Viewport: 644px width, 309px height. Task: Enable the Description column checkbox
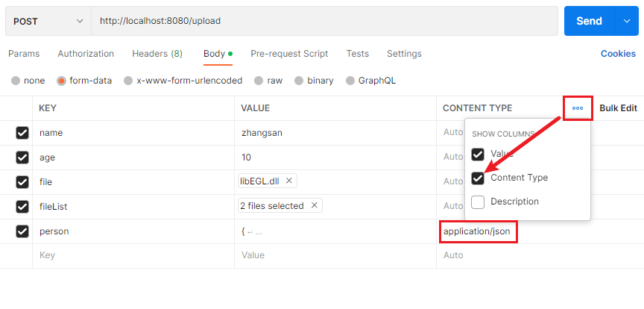pos(478,202)
